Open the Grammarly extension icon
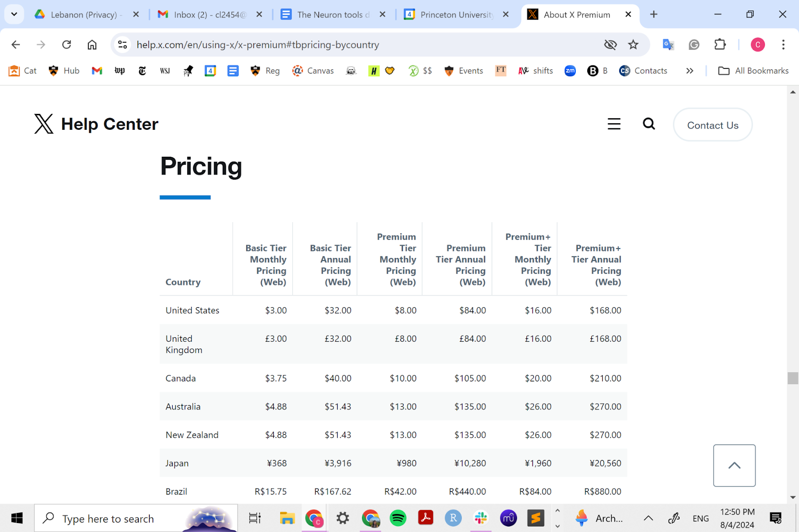Image resolution: width=799 pixels, height=532 pixels. [694, 44]
